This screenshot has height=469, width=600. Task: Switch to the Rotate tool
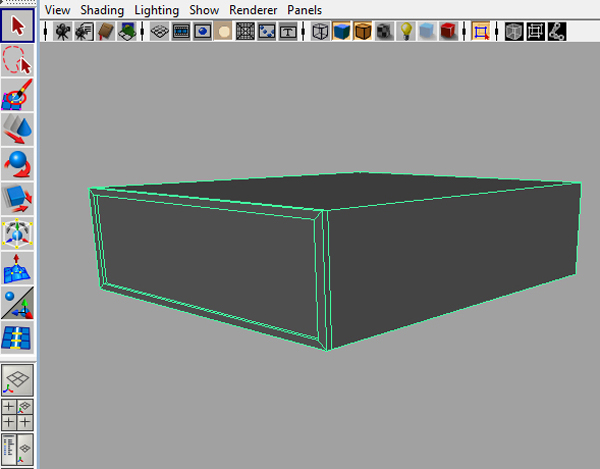[x=18, y=164]
